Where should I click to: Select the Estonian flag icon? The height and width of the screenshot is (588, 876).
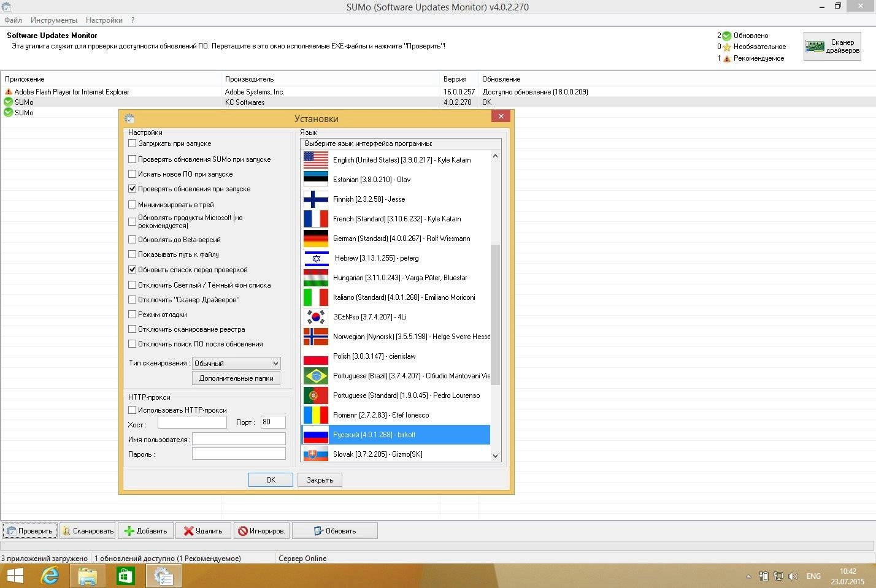coord(316,179)
